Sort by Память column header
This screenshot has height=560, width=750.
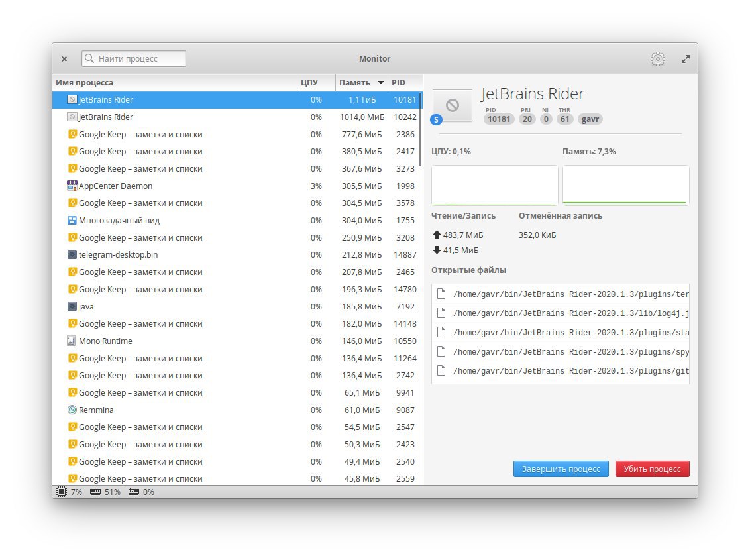(362, 82)
